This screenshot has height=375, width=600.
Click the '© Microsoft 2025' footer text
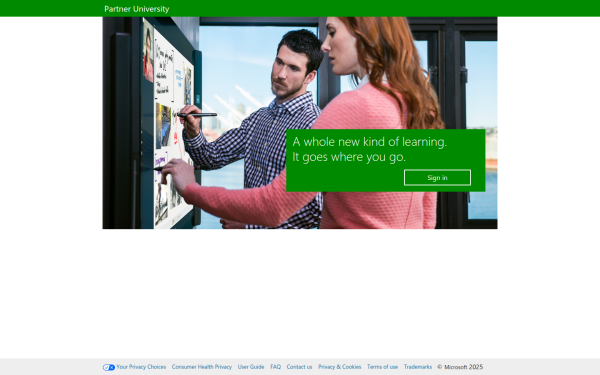point(460,367)
